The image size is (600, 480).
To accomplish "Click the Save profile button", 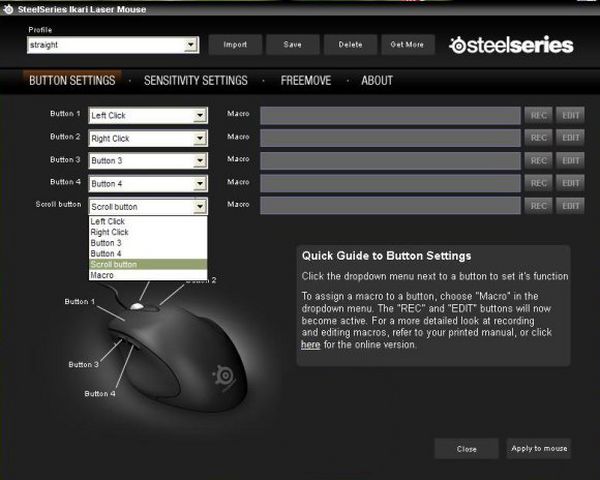I will tap(293, 45).
